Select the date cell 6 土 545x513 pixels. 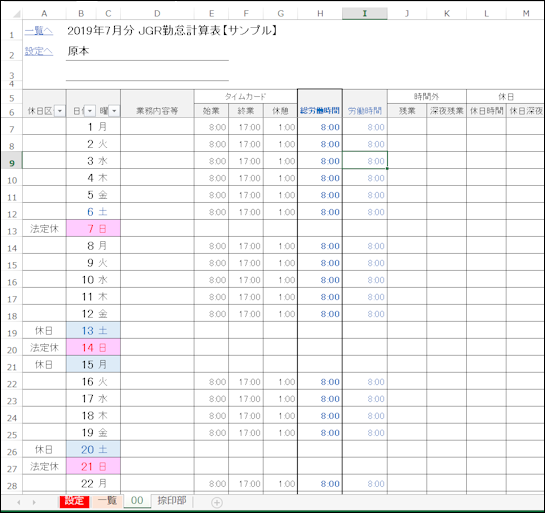93,211
